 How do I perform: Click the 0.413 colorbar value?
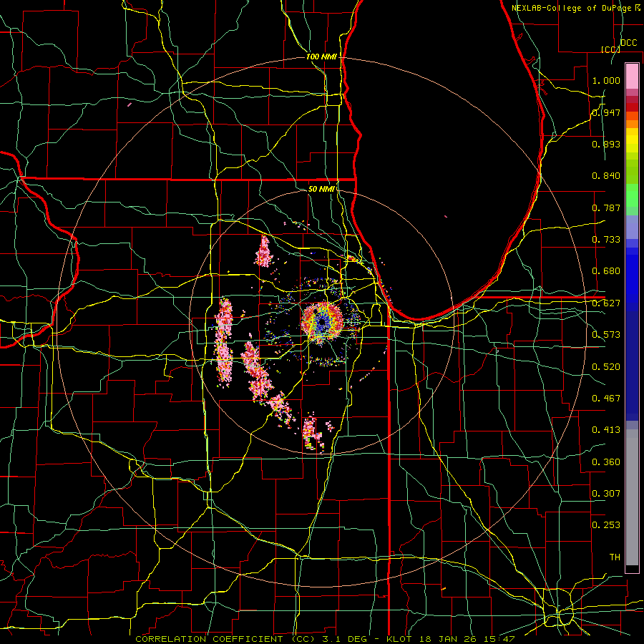(x=606, y=430)
